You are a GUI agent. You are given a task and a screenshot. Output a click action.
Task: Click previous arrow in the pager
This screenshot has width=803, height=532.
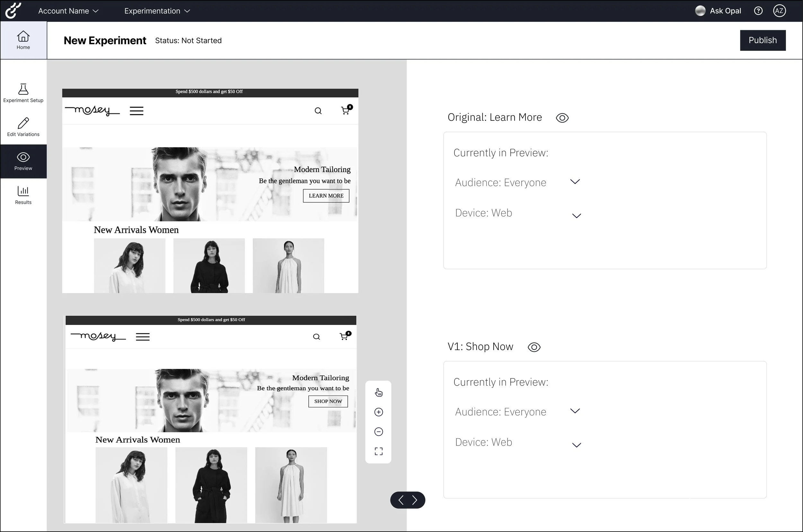click(x=401, y=500)
